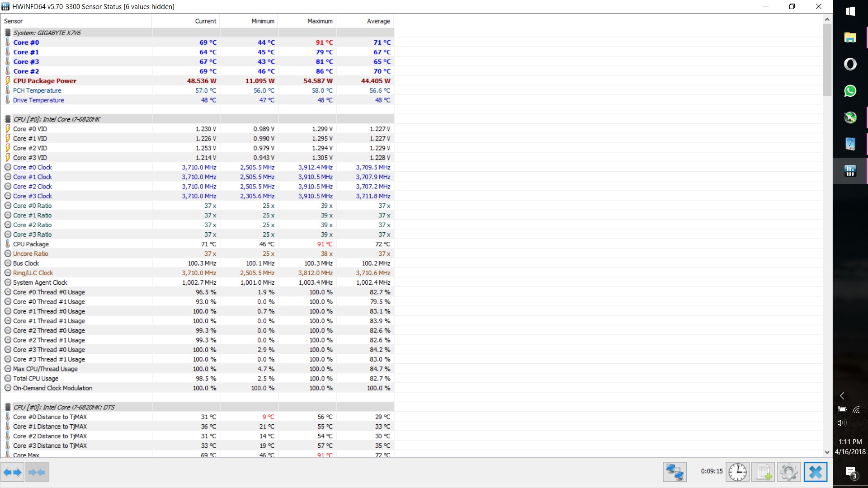Select the System Agent Clock row

tap(197, 282)
